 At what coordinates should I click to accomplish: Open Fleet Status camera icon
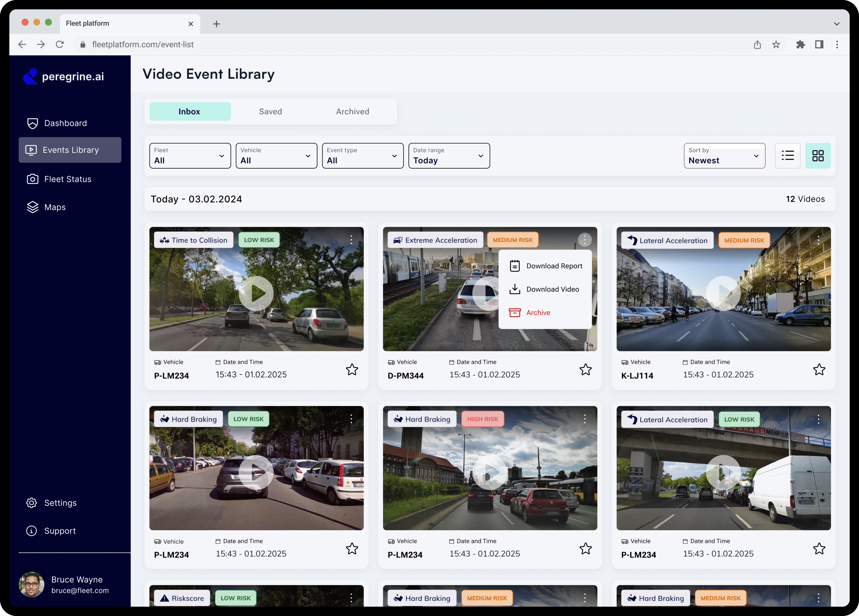coord(33,179)
